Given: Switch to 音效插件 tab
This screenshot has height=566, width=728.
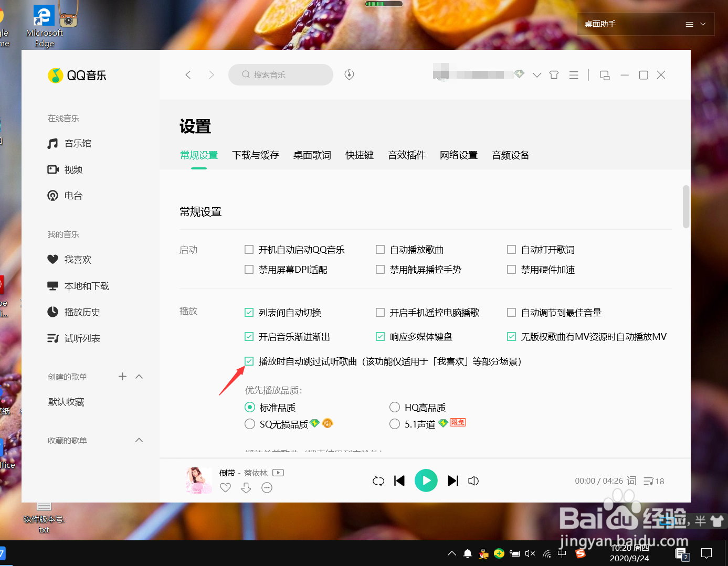Looking at the screenshot, I should tap(407, 155).
